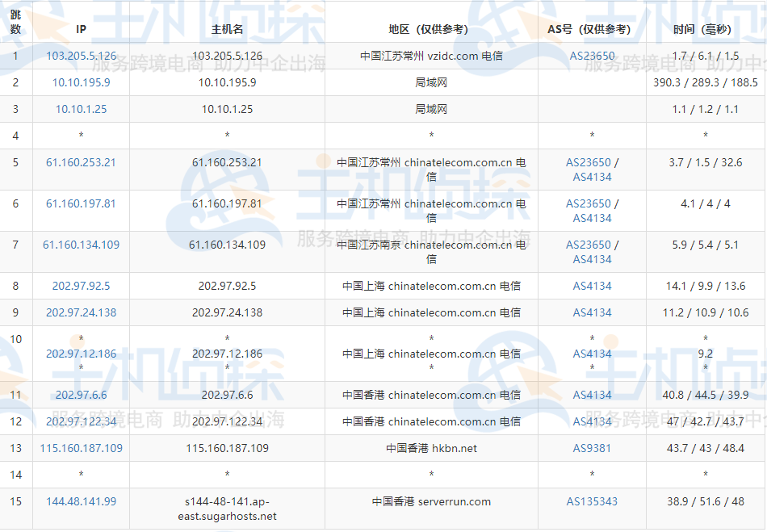Click the 时间（毫秒） column header
This screenshot has width=767, height=532.
(706, 29)
